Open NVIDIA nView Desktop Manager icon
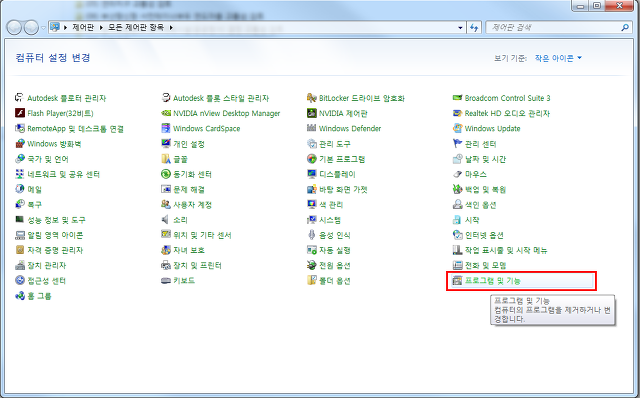Image resolution: width=640 pixels, height=398 pixels. click(166, 113)
